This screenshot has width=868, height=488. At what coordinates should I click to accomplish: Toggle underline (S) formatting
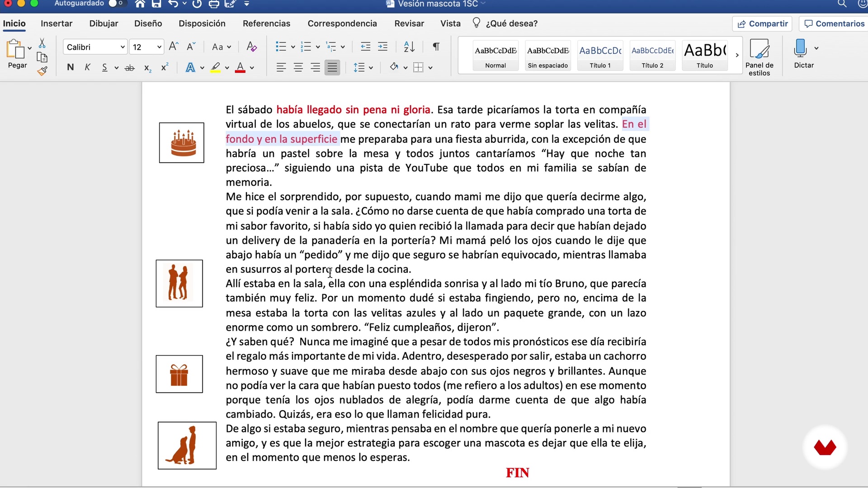click(104, 68)
